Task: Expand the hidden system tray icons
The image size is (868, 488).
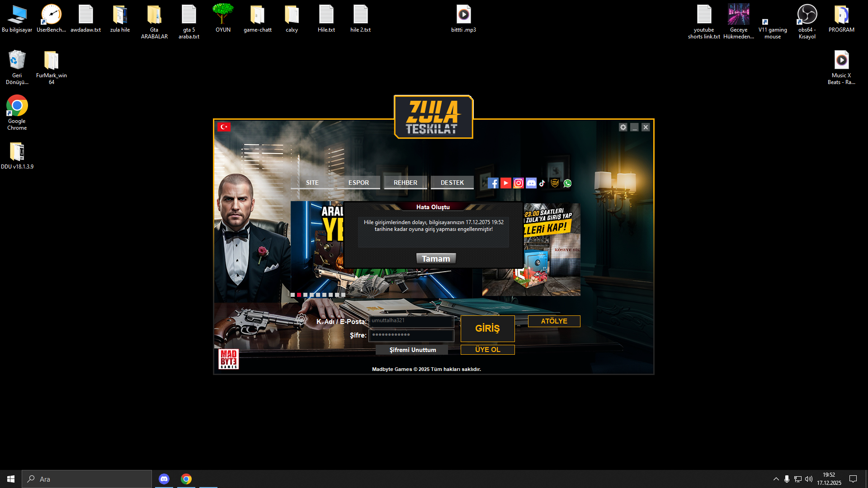Action: [776, 479]
